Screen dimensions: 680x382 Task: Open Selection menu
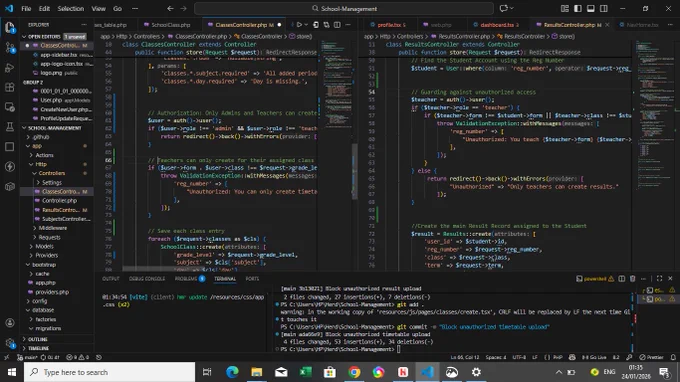(x=71, y=8)
